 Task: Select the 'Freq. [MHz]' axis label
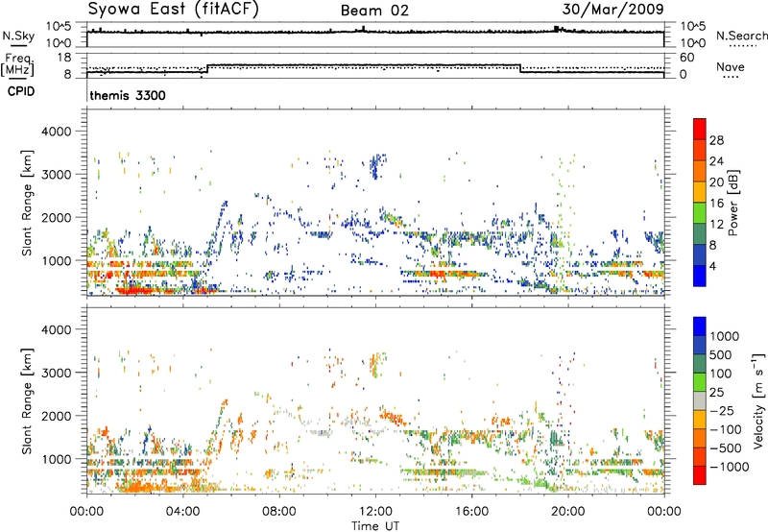coord(17,64)
